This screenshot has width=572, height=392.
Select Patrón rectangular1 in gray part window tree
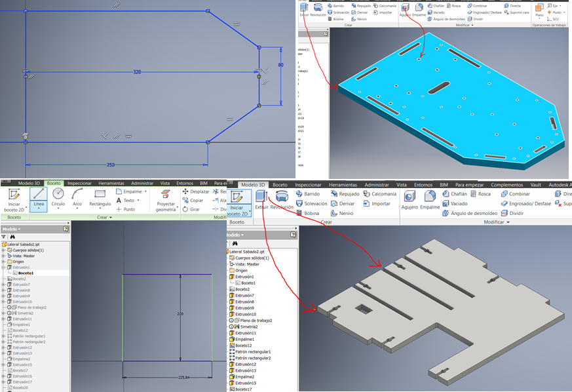(250, 352)
